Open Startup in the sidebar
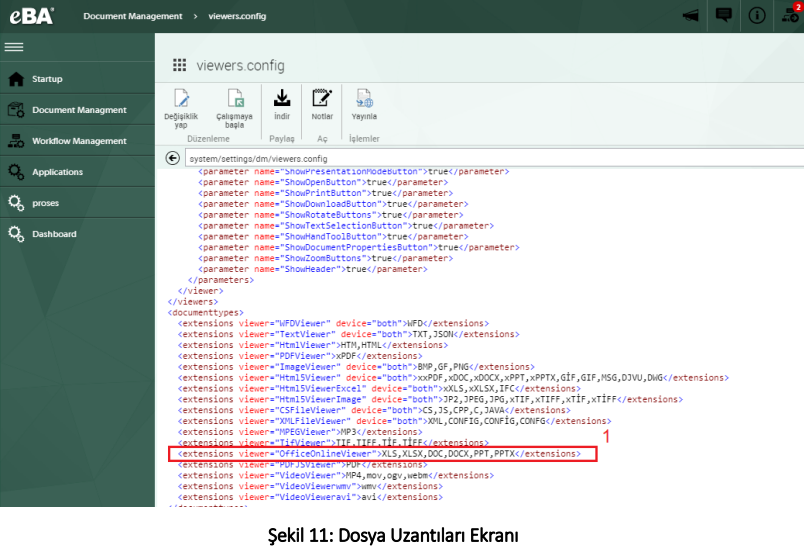Image resolution: width=804 pixels, height=551 pixels. click(x=47, y=79)
